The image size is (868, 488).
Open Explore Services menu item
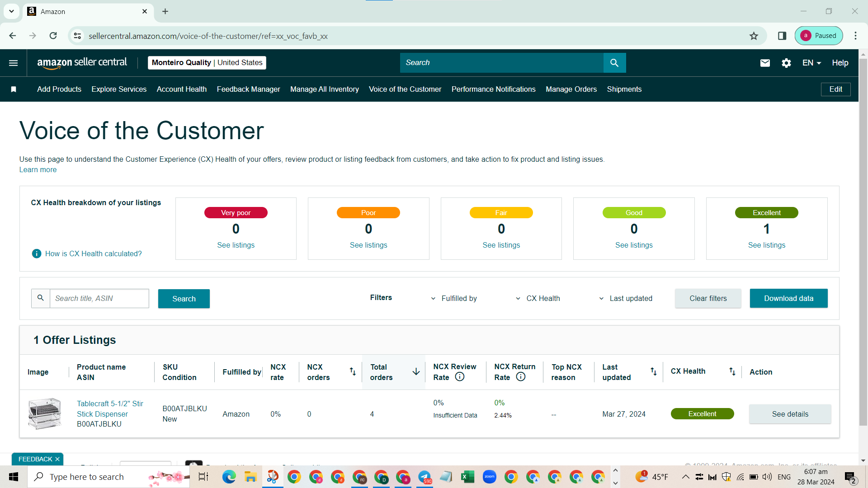[119, 89]
